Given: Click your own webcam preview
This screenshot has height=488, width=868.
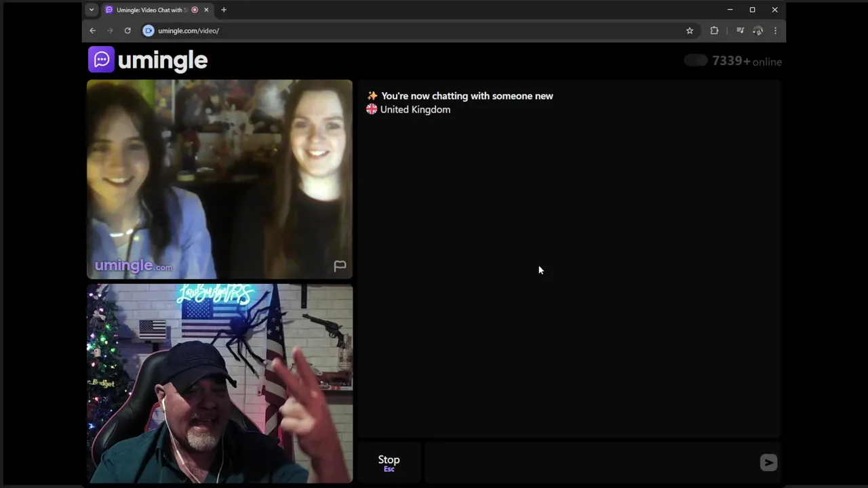Looking at the screenshot, I should click(x=220, y=384).
